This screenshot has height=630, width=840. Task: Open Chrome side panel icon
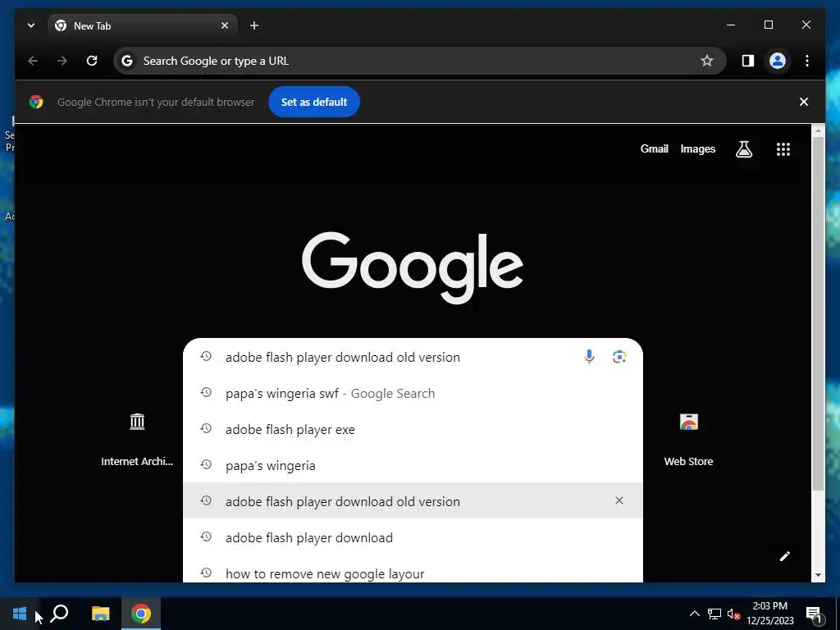pyautogui.click(x=748, y=61)
